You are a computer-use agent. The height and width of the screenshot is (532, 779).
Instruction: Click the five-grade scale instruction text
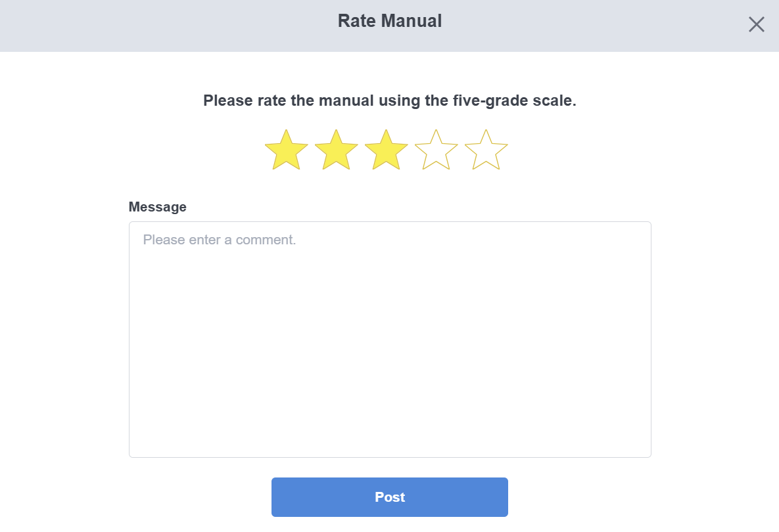[x=390, y=101]
